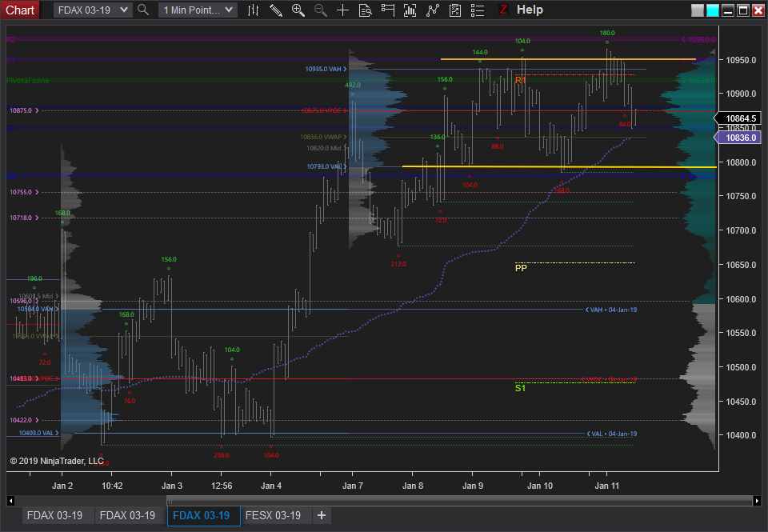768x532 pixels.
Task: Click the horizontal scrollbar thumb
Action: click(459, 501)
